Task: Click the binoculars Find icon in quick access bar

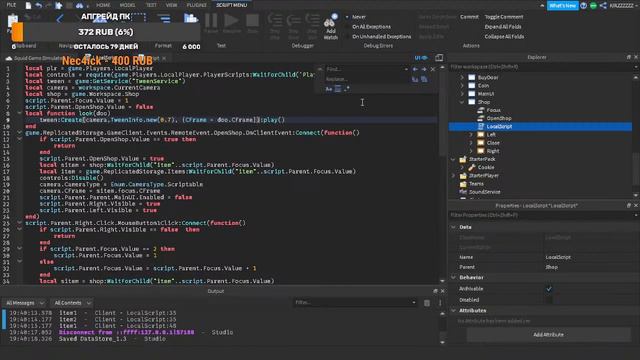Action: (x=80, y=5)
